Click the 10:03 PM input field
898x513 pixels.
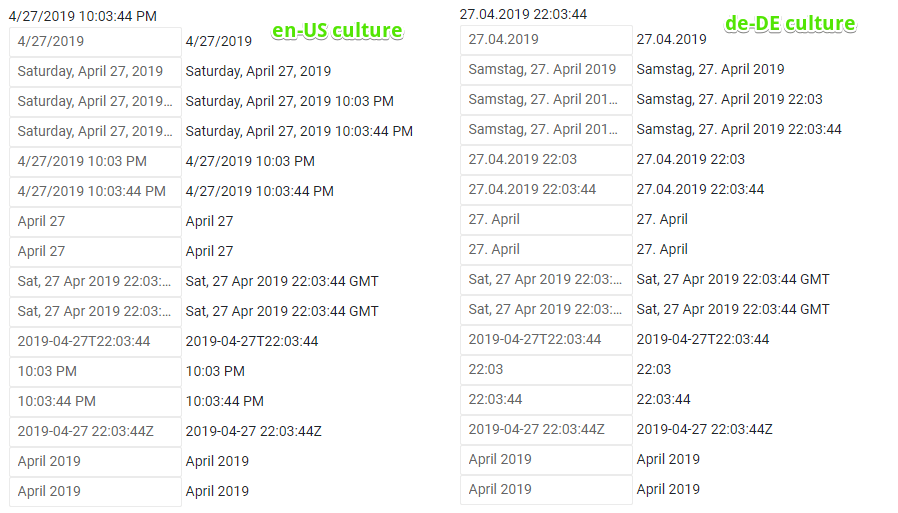coord(95,372)
